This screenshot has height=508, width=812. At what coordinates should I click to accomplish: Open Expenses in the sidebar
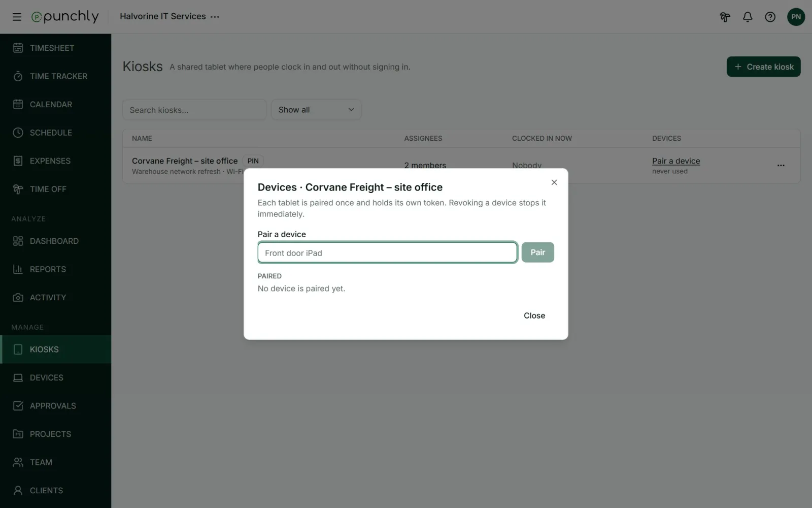click(55, 161)
